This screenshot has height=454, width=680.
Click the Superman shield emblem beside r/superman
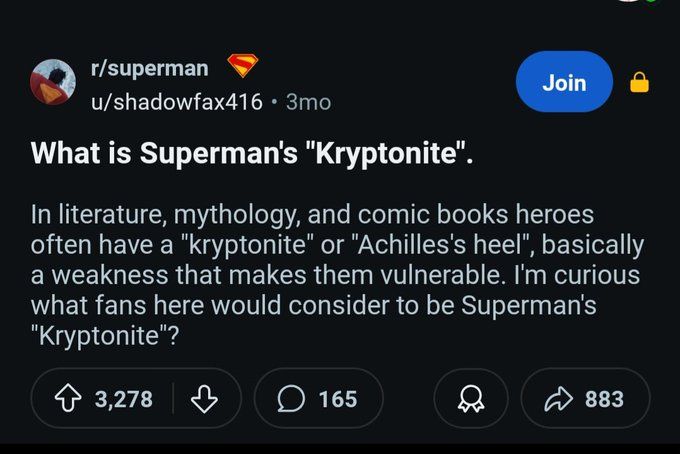[x=243, y=65]
